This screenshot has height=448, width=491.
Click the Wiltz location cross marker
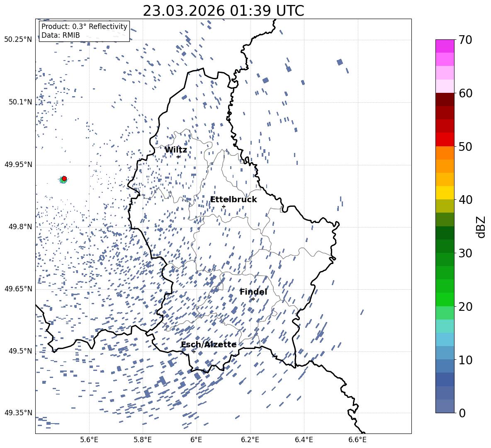[x=178, y=157]
